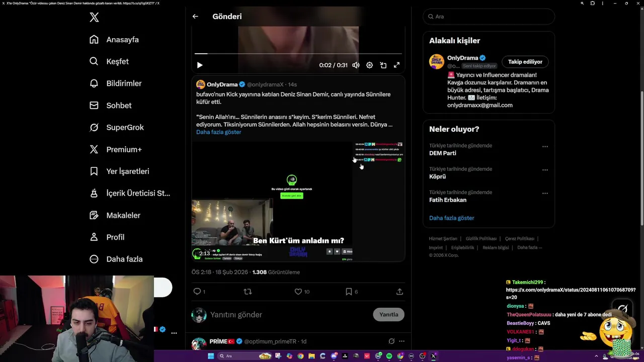The height and width of the screenshot is (362, 644).
Task: Open Erişilebilirlik footer link
Action: coord(462,247)
